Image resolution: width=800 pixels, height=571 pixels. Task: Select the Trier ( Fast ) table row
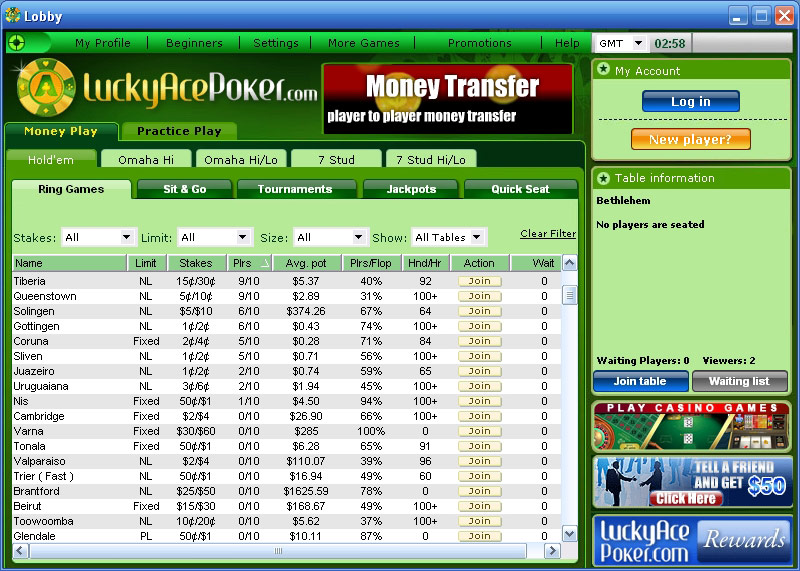tap(287, 476)
